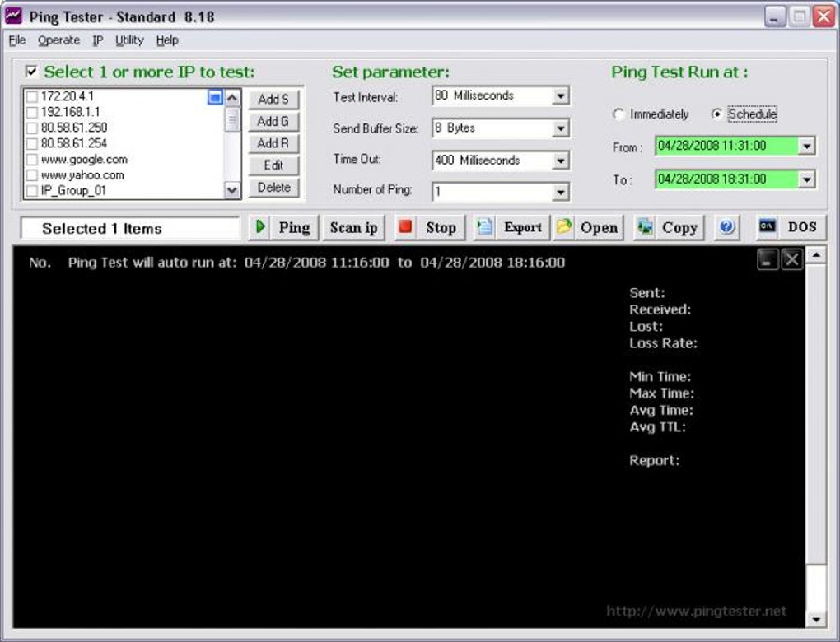Open the To date-time dropdown arrow

pos(806,179)
